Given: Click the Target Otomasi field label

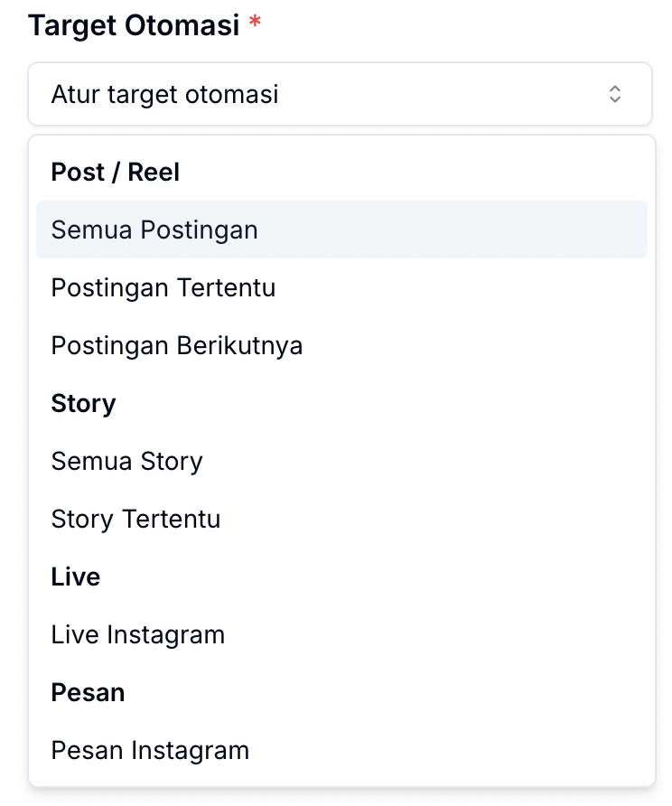Looking at the screenshot, I should coord(134,24).
